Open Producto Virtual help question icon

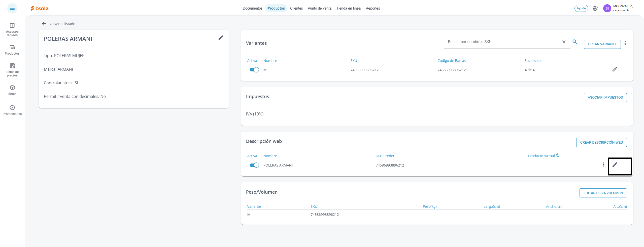[x=558, y=155]
